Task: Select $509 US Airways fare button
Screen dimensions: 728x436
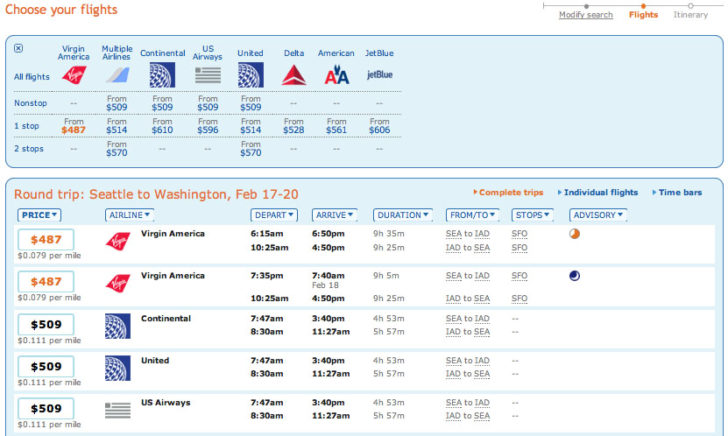Action: 46,409
